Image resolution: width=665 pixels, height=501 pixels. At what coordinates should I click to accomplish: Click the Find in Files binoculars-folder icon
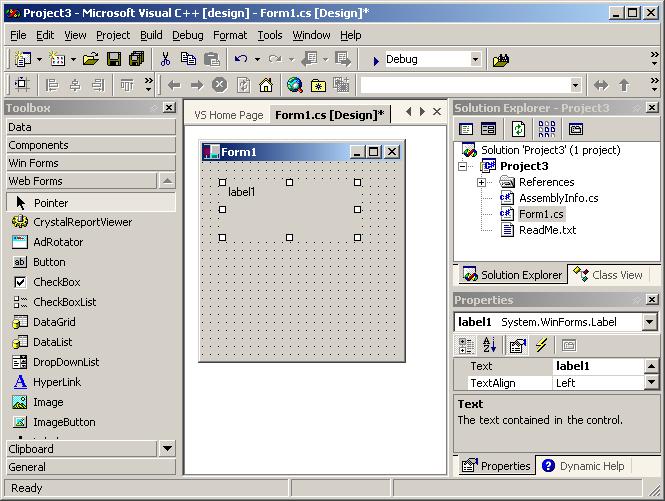click(501, 60)
